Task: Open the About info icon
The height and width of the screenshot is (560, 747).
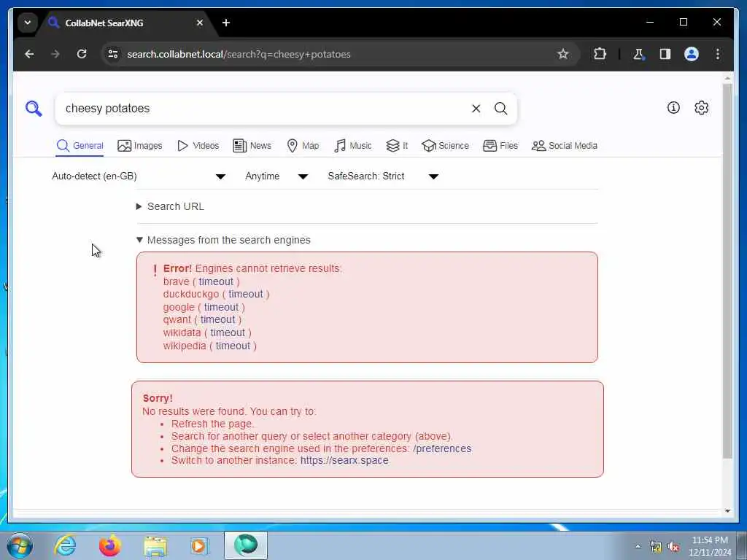Action: point(673,108)
